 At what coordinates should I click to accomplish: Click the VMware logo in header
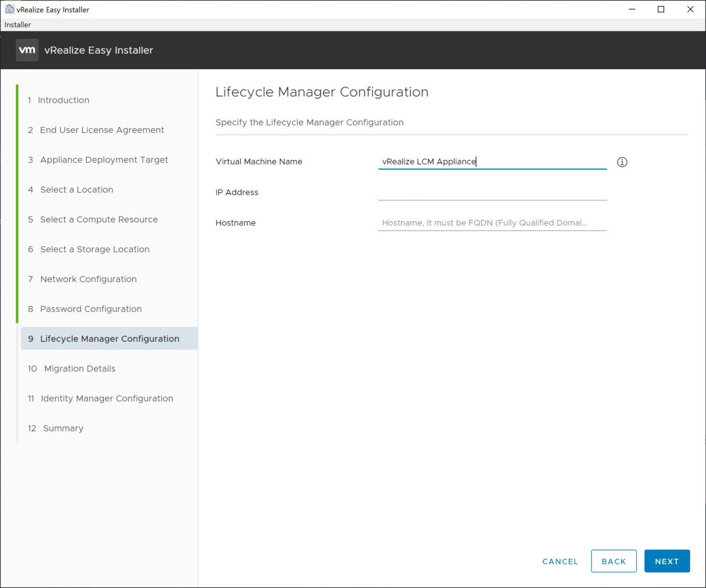pos(27,50)
